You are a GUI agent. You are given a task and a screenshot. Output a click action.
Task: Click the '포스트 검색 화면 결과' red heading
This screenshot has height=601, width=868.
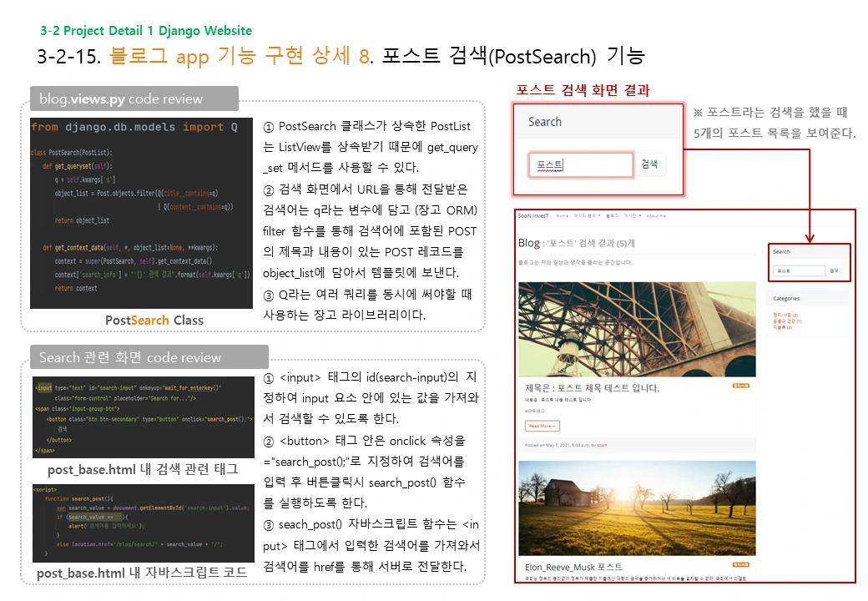pyautogui.click(x=583, y=90)
